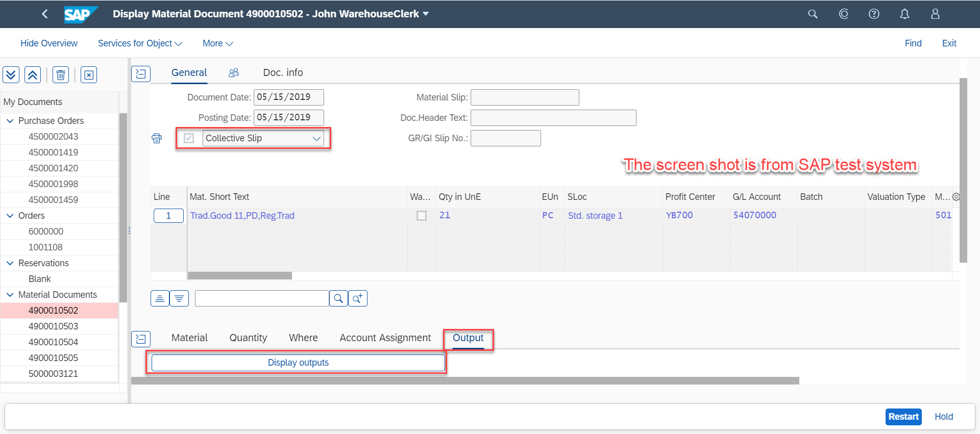Click the Posting Date field

(289, 118)
